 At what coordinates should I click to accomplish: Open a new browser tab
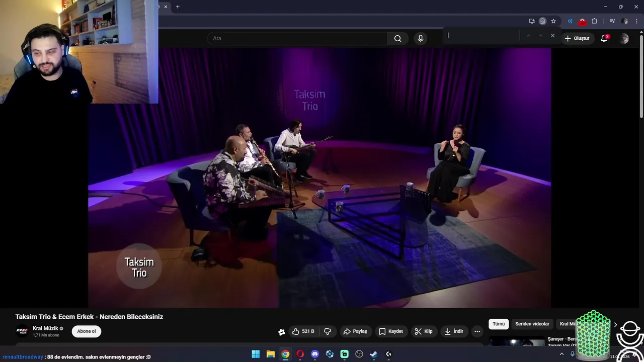point(178,7)
